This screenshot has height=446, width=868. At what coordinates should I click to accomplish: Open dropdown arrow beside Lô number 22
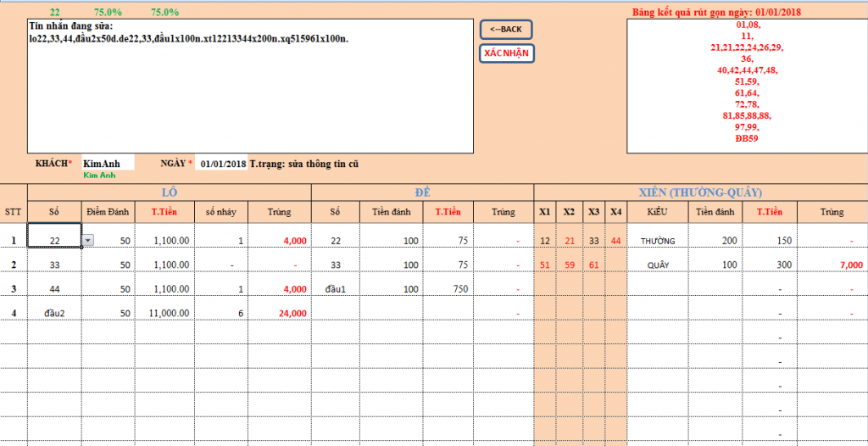click(x=89, y=241)
